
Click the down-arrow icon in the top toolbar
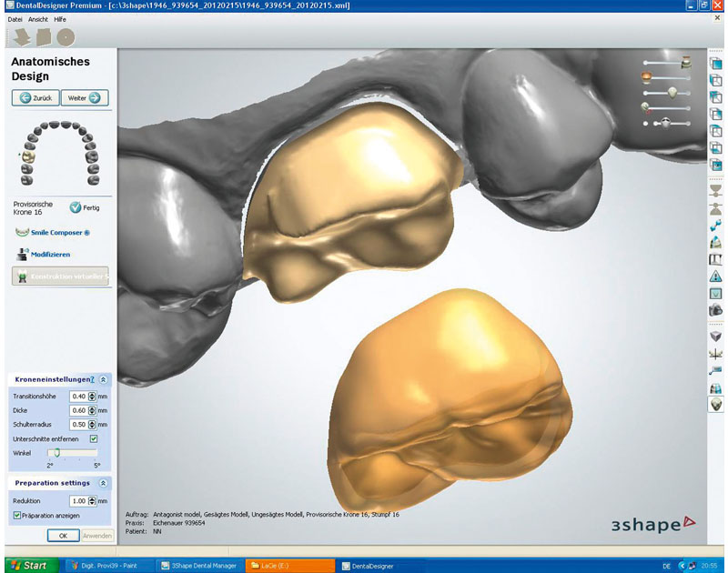(x=22, y=37)
